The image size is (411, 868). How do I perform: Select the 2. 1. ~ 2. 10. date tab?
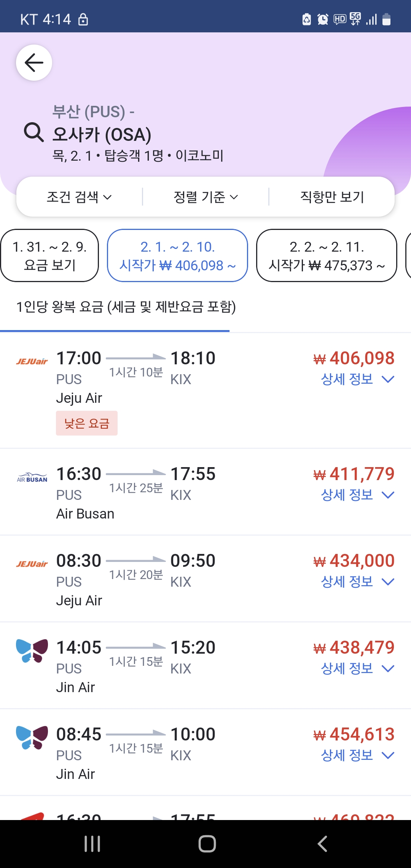click(x=177, y=255)
